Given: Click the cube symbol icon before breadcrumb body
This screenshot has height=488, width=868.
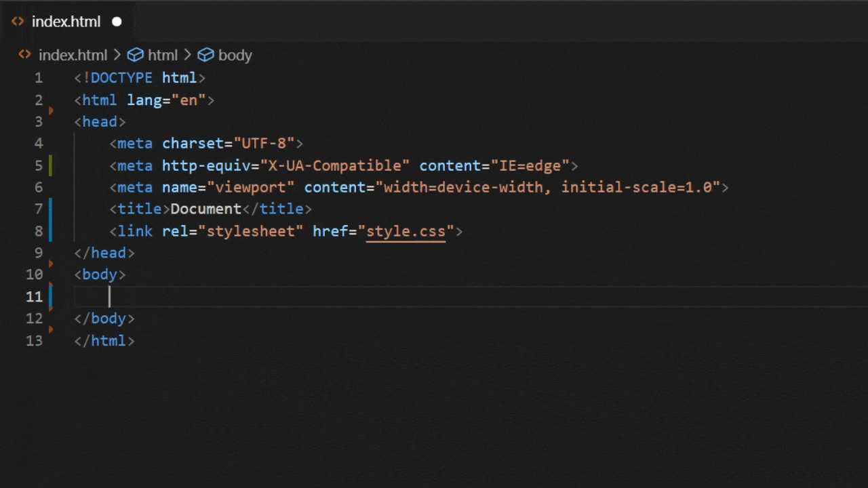Looking at the screenshot, I should tap(205, 55).
